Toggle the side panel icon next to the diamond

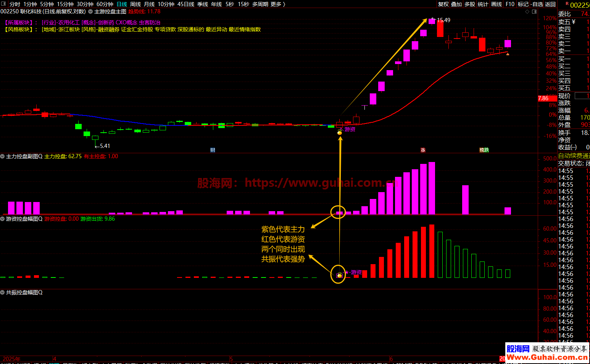534,11
